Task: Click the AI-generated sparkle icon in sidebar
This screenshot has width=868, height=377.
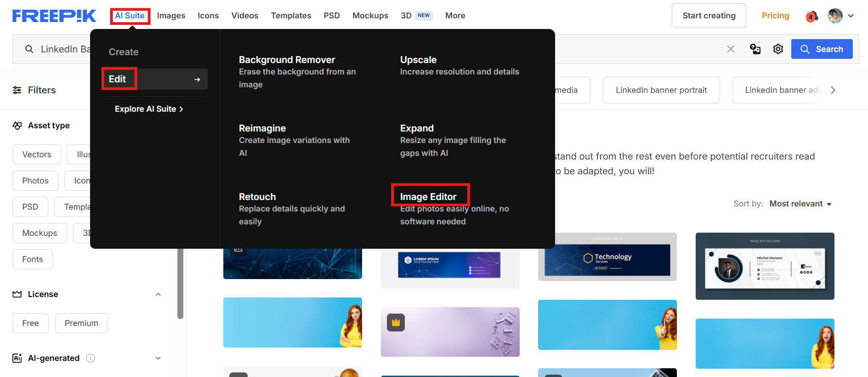Action: (x=17, y=358)
